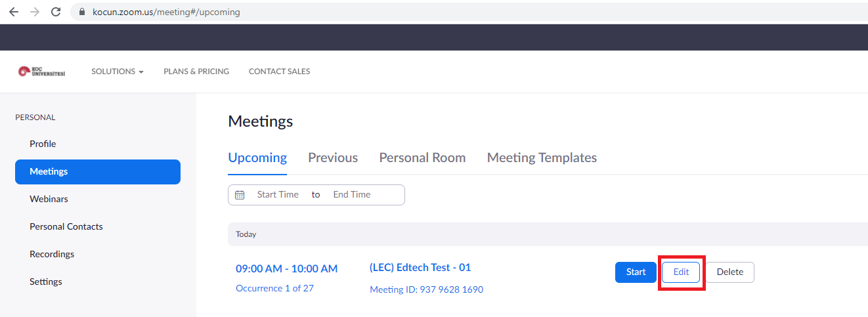Click the calendar icon in date filter
This screenshot has height=317, width=868.
pos(240,195)
